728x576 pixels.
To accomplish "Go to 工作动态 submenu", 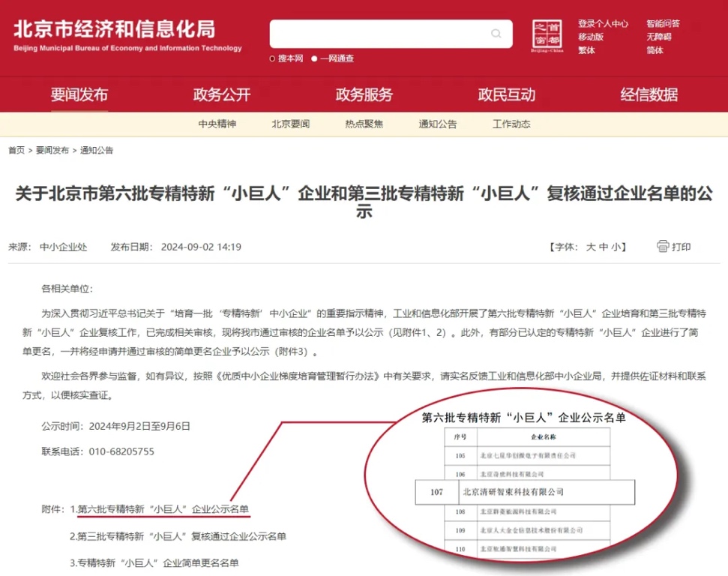I will point(511,124).
